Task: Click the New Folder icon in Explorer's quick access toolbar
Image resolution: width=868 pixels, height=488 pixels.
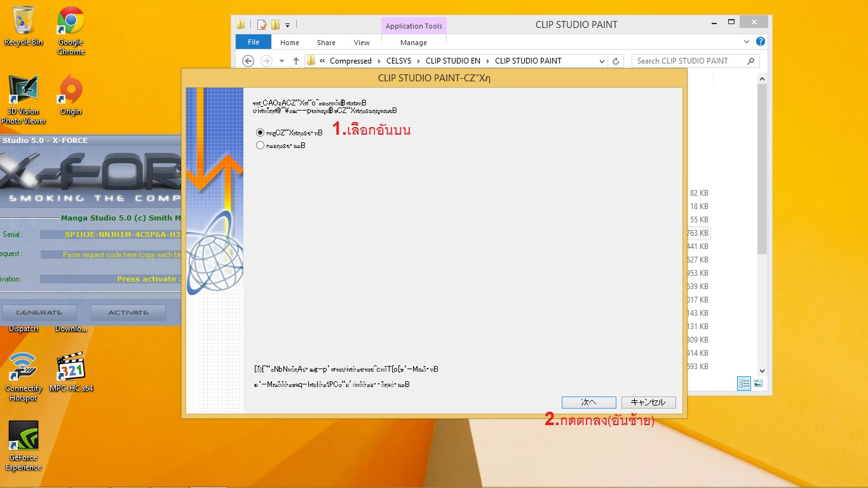Action: point(275,25)
